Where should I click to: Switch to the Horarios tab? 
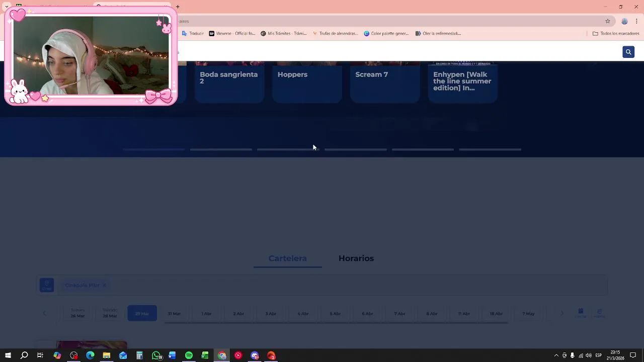[x=356, y=258]
